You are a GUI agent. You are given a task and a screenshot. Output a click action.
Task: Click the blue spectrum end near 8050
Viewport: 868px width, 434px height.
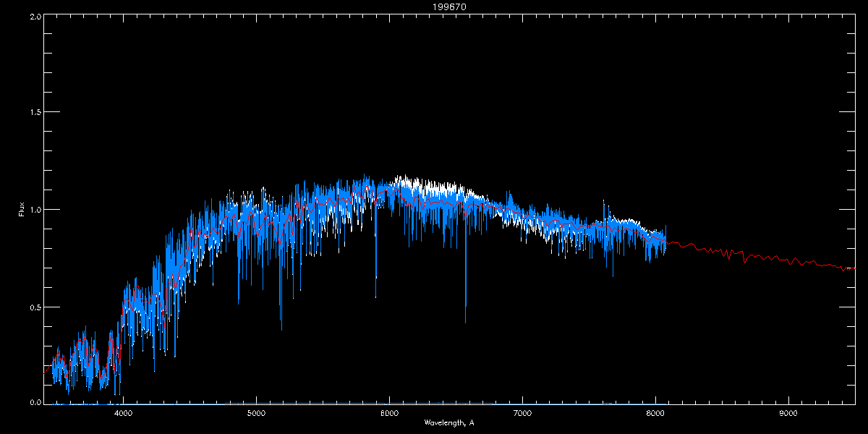click(x=664, y=239)
